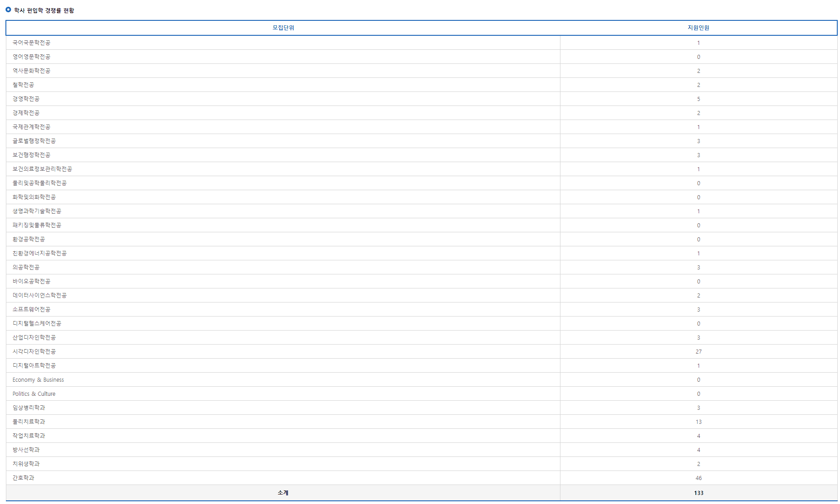
Task: Select the heading 학사 편입학 경쟁률 현황
Action: click(x=44, y=10)
